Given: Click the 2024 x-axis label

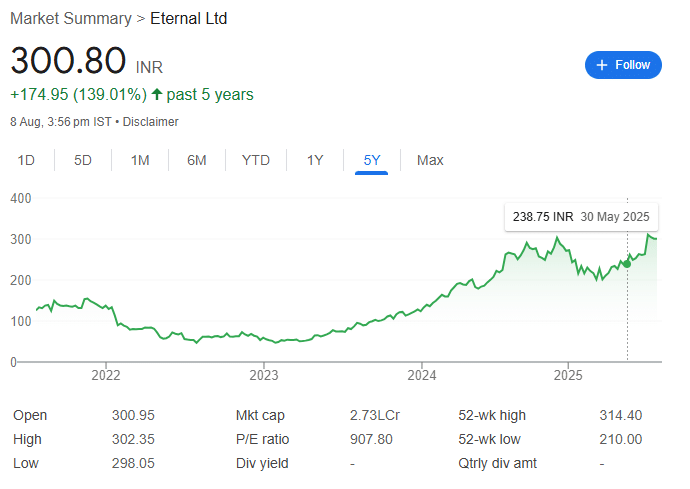Looking at the screenshot, I should click(422, 375).
